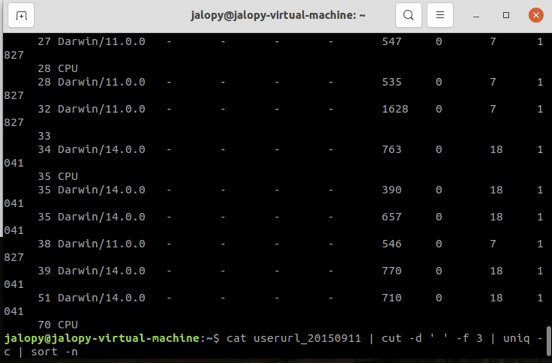Click the line '70 CPU'
The width and height of the screenshot is (552, 364).
point(58,325)
